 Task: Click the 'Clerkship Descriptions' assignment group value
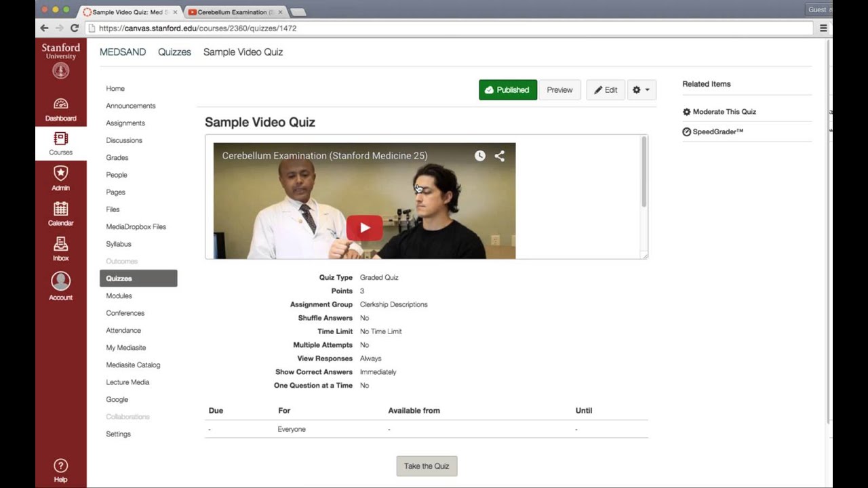[394, 305]
